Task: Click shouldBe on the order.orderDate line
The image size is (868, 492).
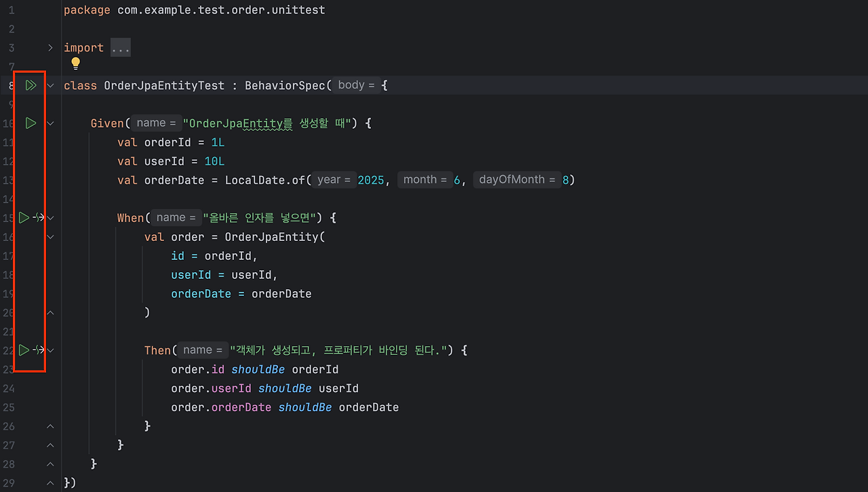Action: point(305,408)
